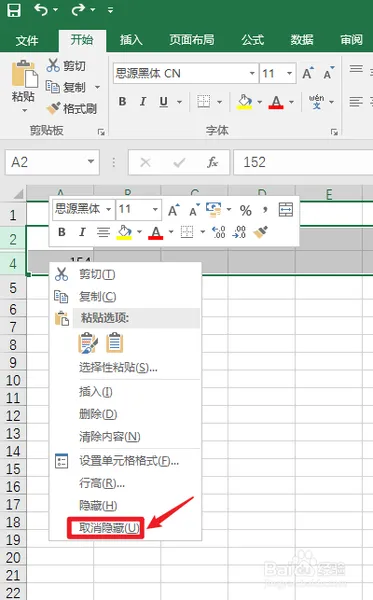Apply red font color in the ribbon
The height and width of the screenshot is (600, 373).
pos(276,102)
